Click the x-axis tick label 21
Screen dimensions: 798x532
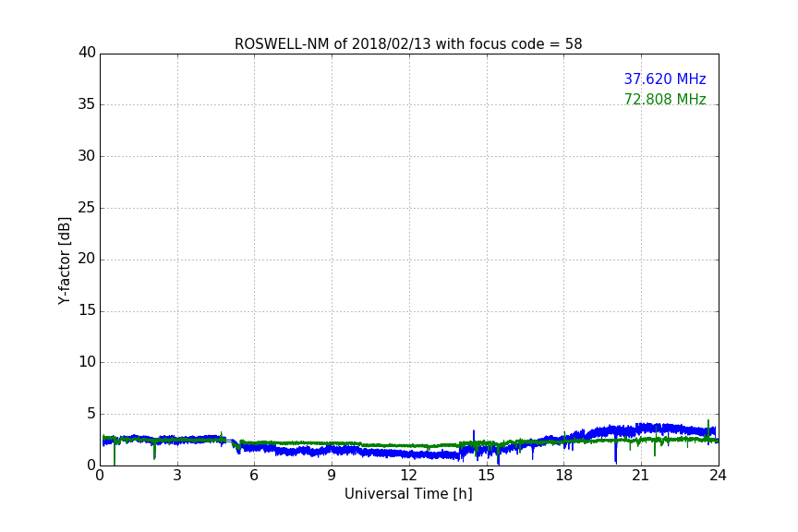[641, 476]
